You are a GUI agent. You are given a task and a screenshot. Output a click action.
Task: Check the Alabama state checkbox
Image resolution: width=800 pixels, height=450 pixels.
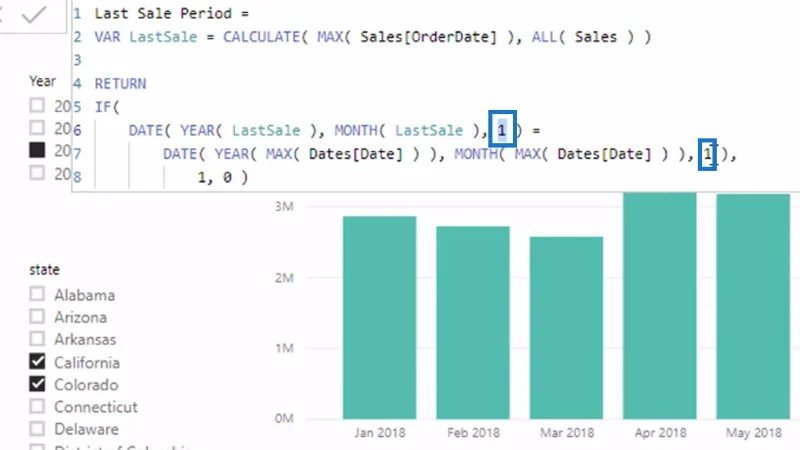click(37, 294)
